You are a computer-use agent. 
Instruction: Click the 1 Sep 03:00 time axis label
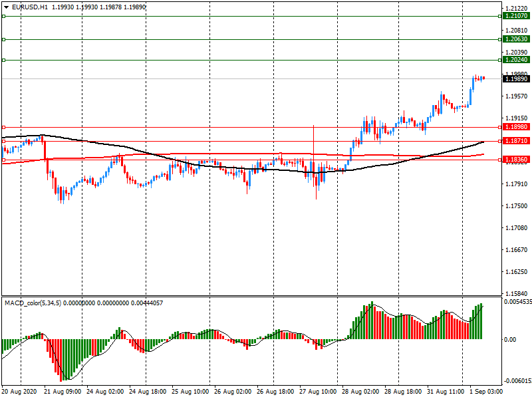coord(486,392)
